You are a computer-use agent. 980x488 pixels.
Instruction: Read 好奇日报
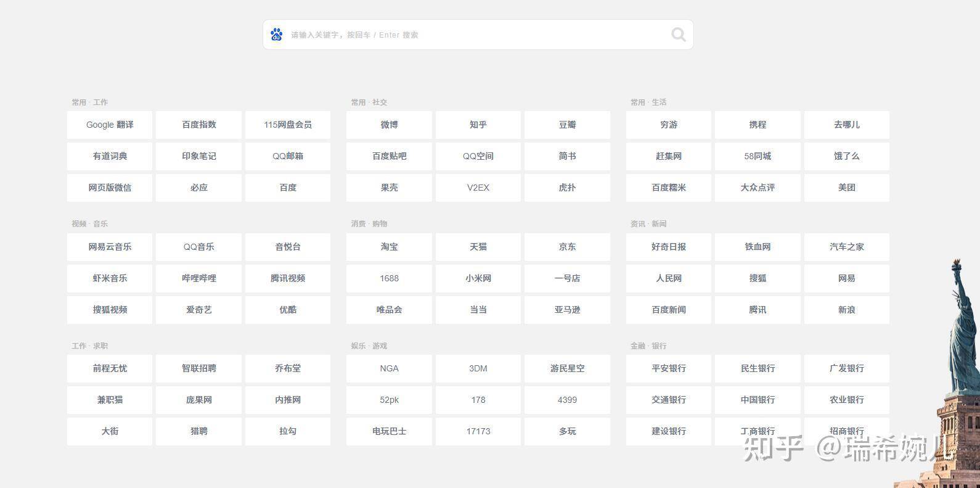tap(669, 247)
